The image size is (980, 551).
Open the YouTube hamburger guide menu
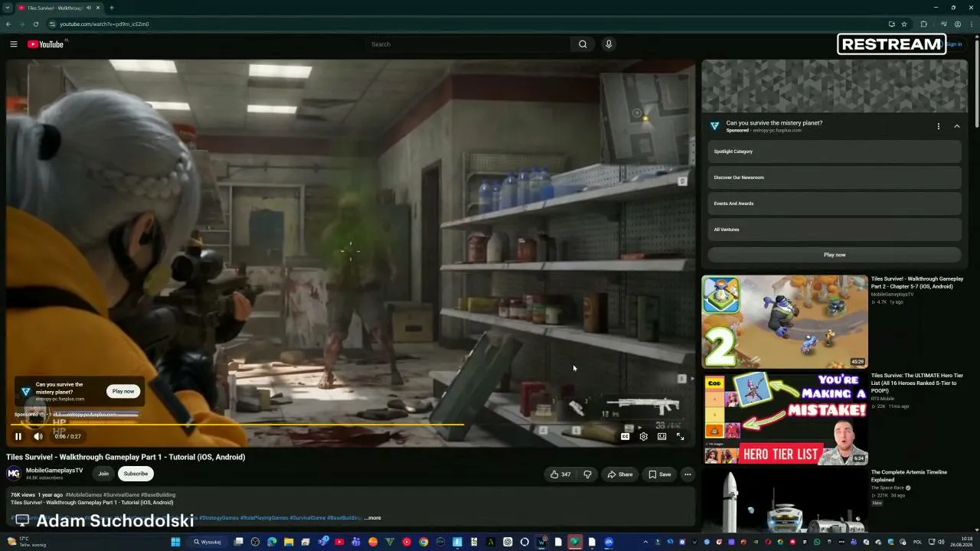pyautogui.click(x=14, y=44)
